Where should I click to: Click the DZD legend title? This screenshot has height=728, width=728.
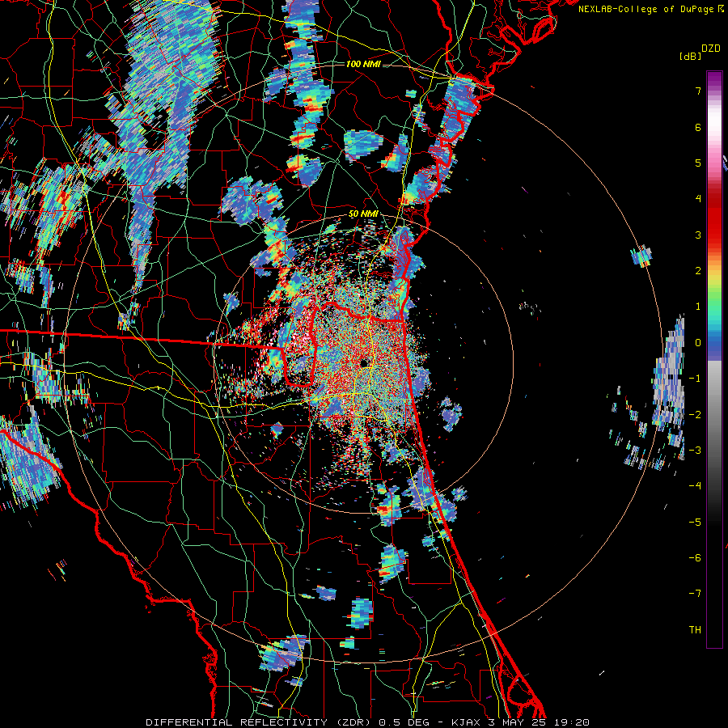point(711,49)
